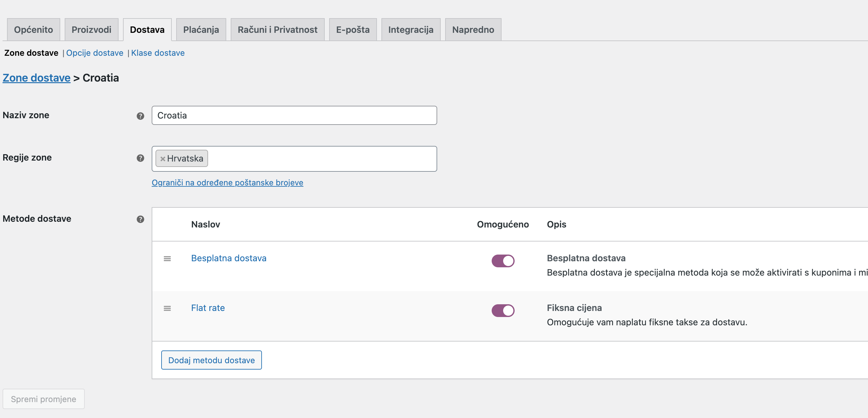Screen dimensions: 868x418
Task: Switch to the Plaćanja tab
Action: click(201, 30)
